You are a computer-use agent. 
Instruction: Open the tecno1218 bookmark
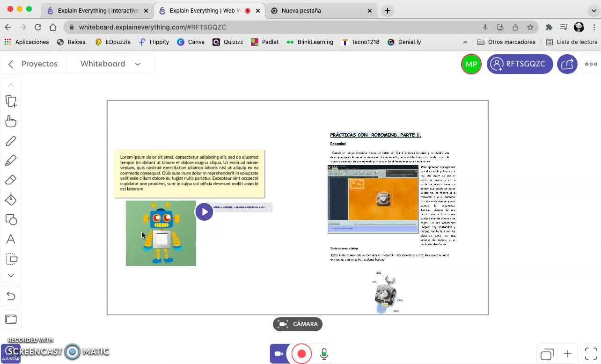point(360,42)
